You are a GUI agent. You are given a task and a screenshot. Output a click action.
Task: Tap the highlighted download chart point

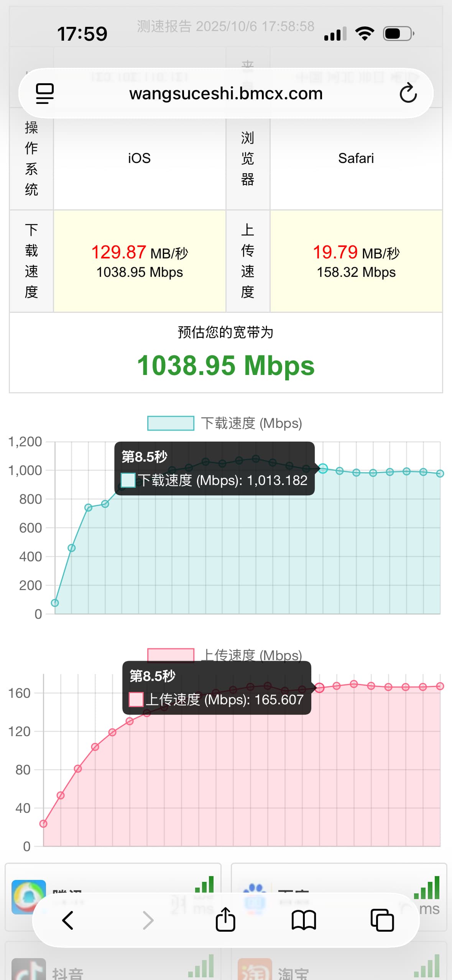point(323,468)
